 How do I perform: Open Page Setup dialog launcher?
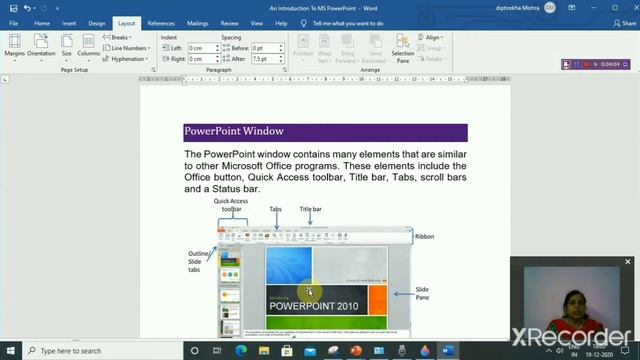click(154, 70)
